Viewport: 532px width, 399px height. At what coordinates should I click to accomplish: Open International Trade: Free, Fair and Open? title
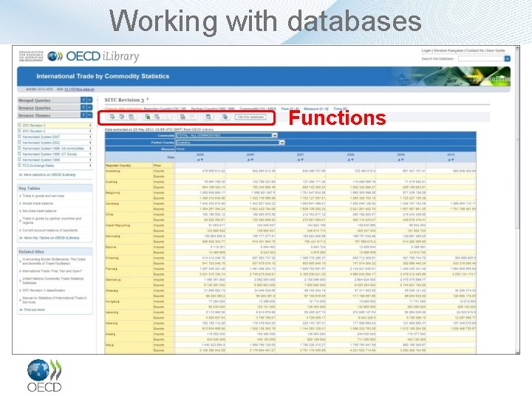(x=52, y=271)
